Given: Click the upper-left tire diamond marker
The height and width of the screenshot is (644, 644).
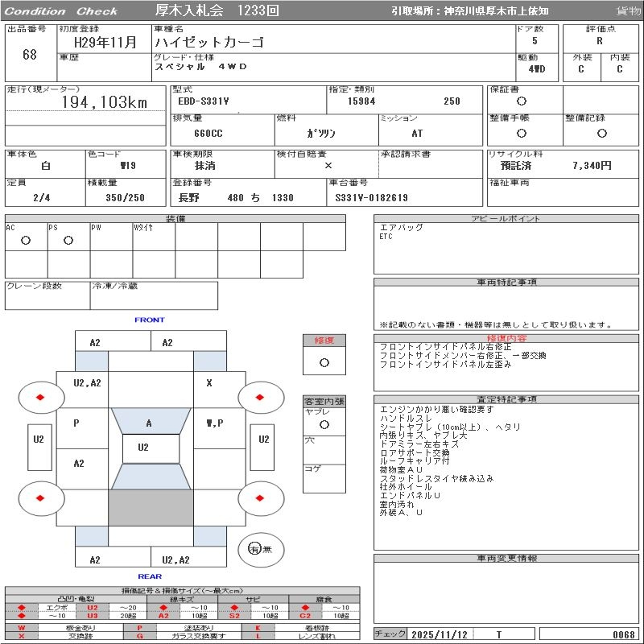Looking at the screenshot, I should pos(41,397).
